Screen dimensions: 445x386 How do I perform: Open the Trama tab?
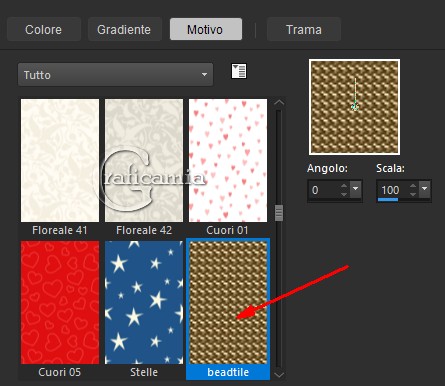click(x=304, y=29)
